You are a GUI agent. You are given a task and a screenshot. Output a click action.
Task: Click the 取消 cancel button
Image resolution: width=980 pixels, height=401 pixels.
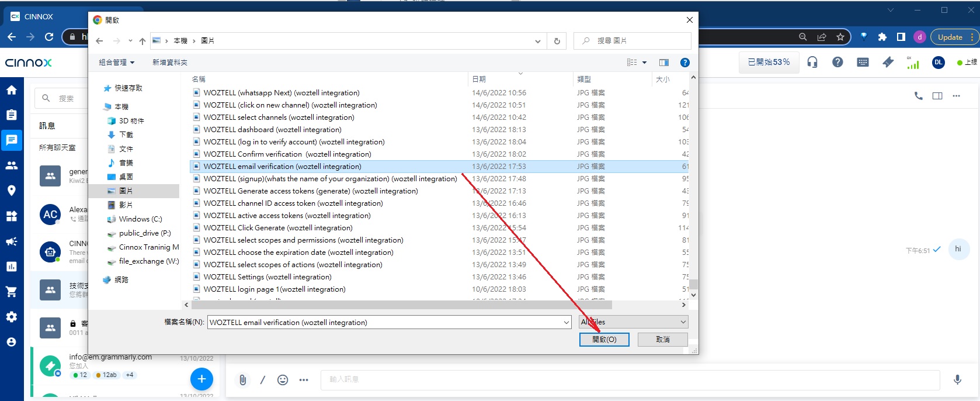pyautogui.click(x=662, y=340)
